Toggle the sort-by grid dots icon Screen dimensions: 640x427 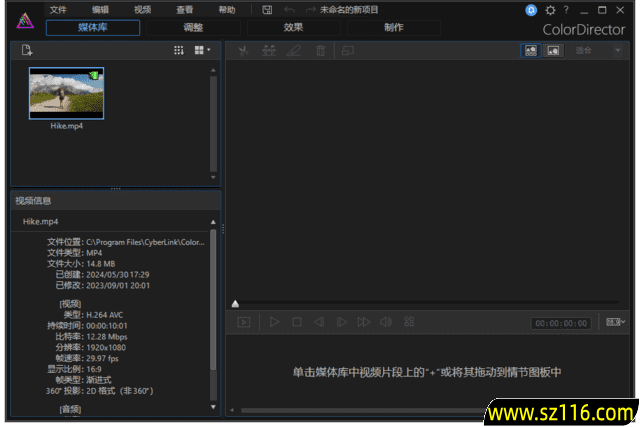(x=179, y=50)
